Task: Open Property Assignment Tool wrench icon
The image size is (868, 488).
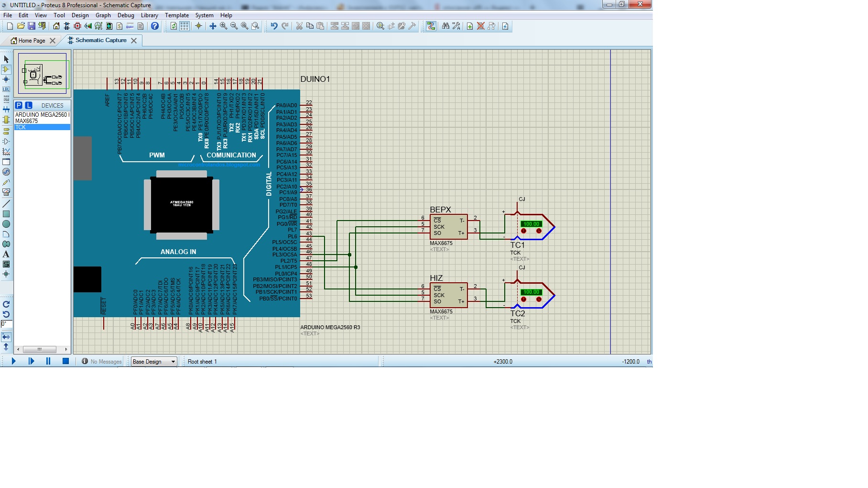Action: pyautogui.click(x=456, y=26)
